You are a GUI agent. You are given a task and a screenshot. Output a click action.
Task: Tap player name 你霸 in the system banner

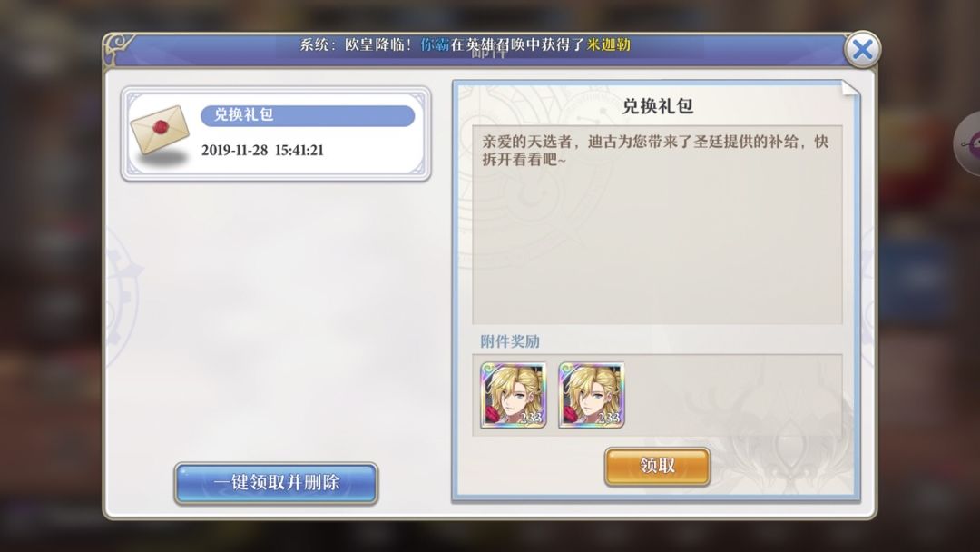click(x=435, y=45)
